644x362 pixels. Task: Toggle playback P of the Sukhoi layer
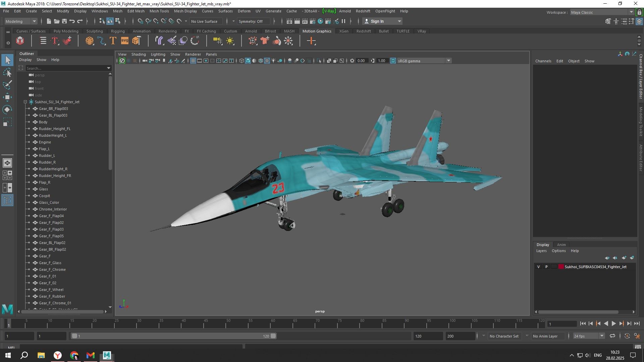tap(546, 267)
